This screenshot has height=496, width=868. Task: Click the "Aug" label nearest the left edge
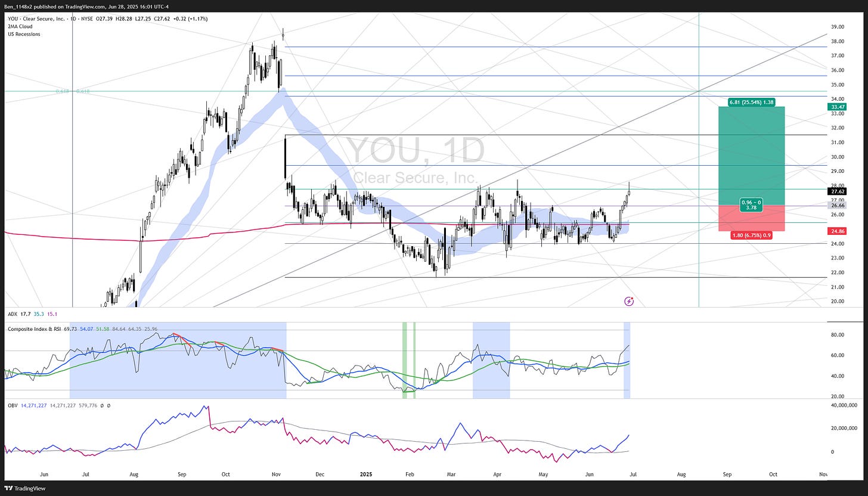point(134,475)
